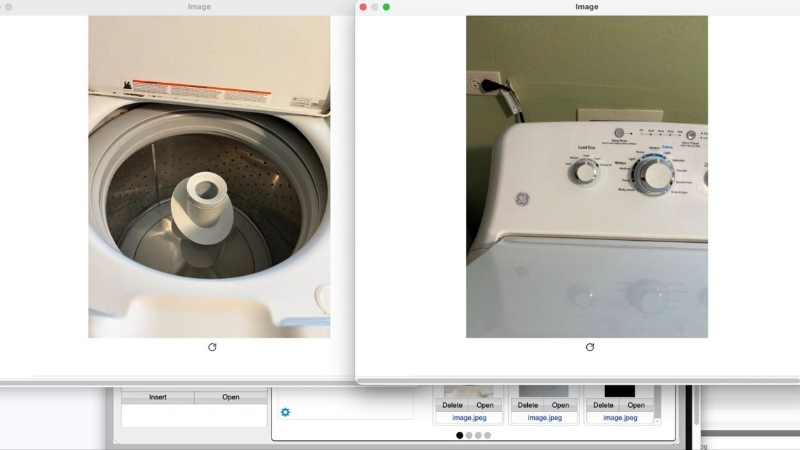800x450 pixels.
Task: Click the right Image window title text
Action: [587, 7]
